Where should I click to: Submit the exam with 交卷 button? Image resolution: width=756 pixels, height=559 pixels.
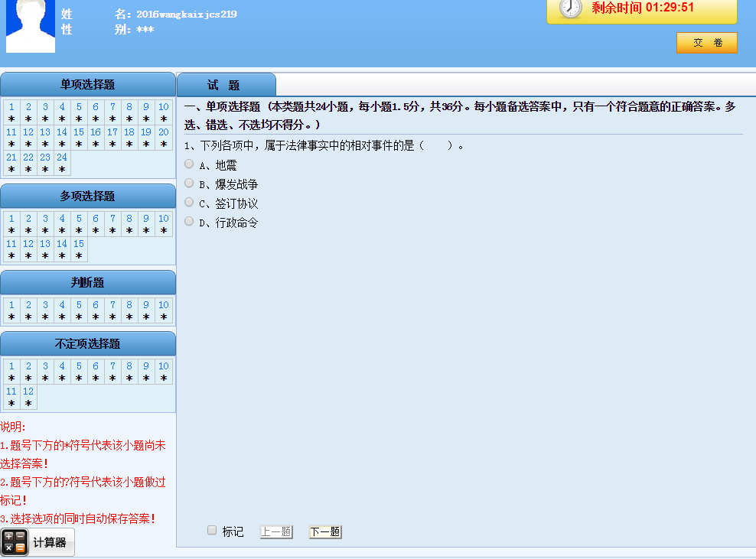coord(706,43)
